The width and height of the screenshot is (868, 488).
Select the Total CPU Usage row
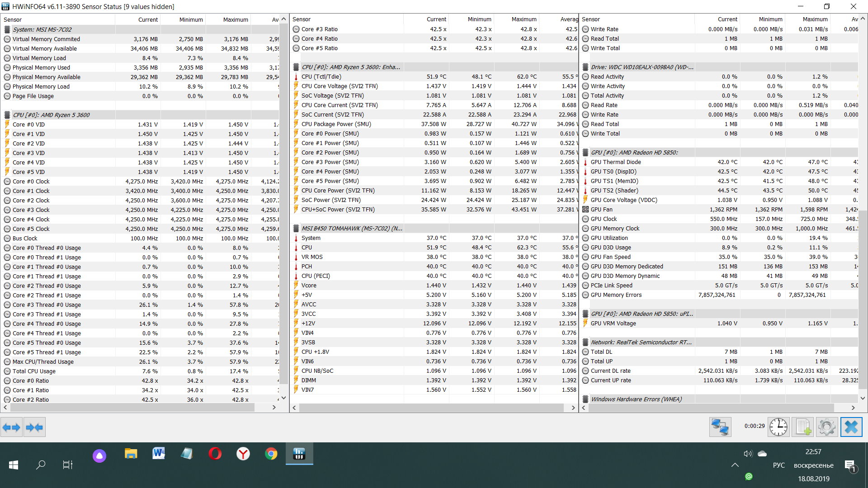(x=34, y=371)
